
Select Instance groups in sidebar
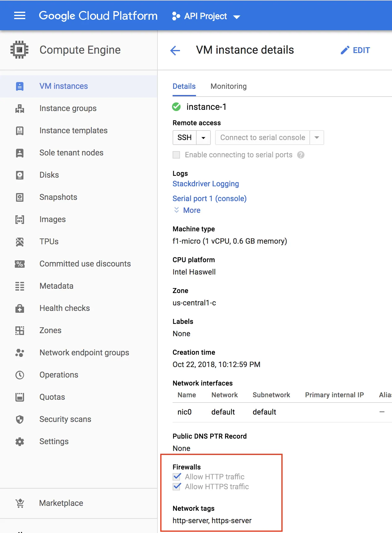coord(68,109)
